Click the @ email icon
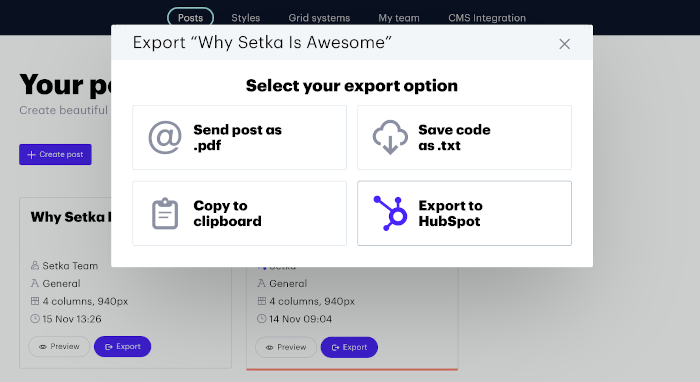 point(165,137)
